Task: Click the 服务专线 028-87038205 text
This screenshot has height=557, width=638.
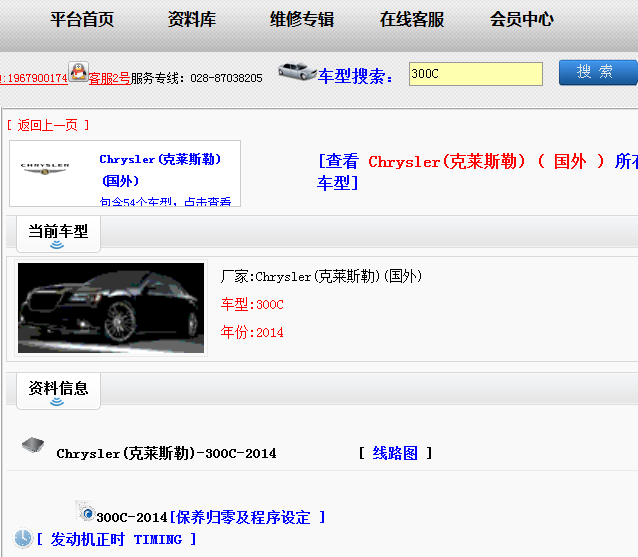Action: (x=197, y=78)
